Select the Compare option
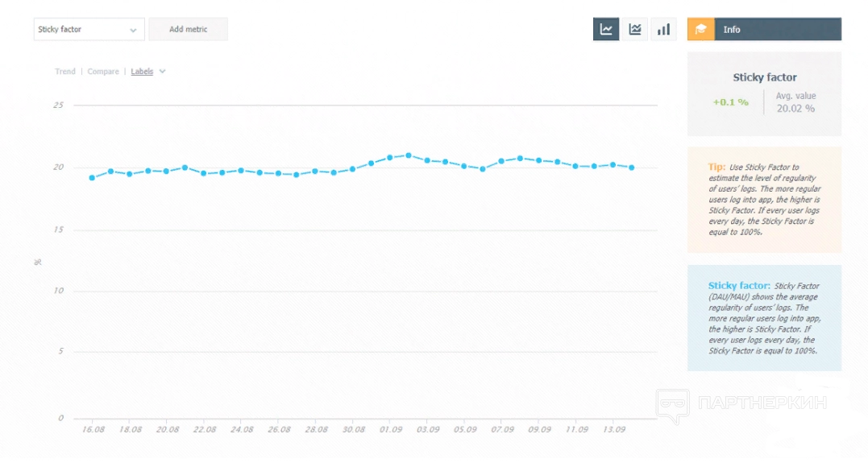This screenshot has width=868, height=467. click(103, 72)
